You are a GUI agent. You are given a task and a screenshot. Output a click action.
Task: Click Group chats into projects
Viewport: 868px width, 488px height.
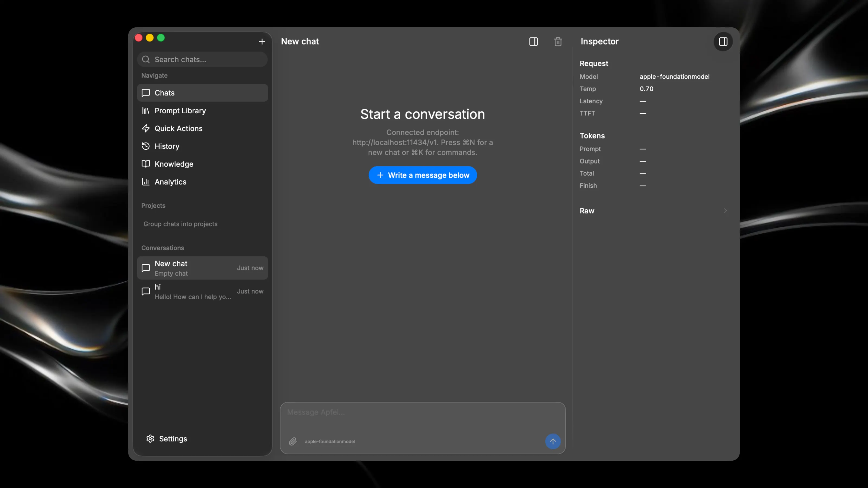pos(180,224)
